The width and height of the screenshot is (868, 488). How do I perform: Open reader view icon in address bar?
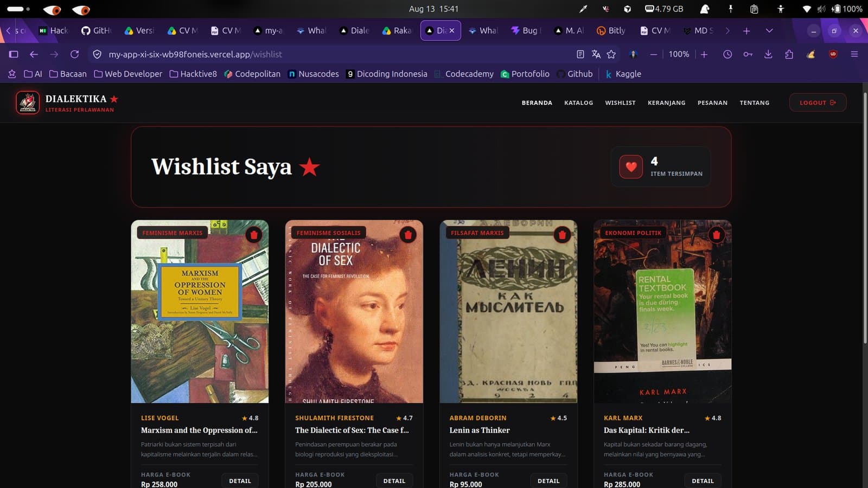tap(580, 54)
